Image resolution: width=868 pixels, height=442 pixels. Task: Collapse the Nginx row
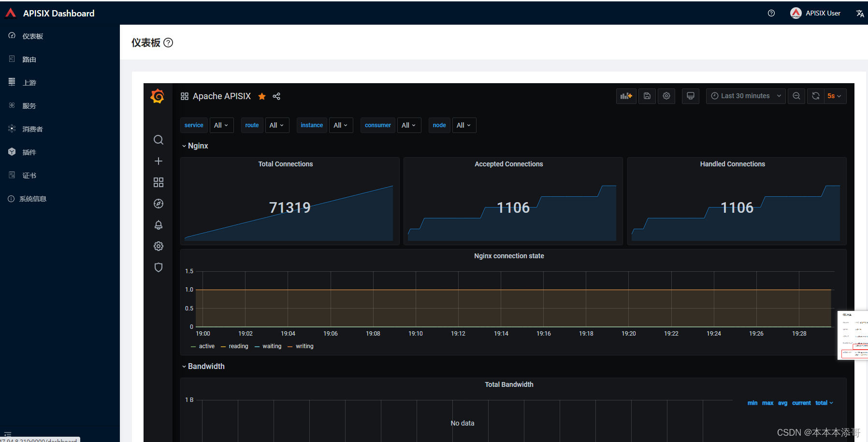tap(195, 146)
